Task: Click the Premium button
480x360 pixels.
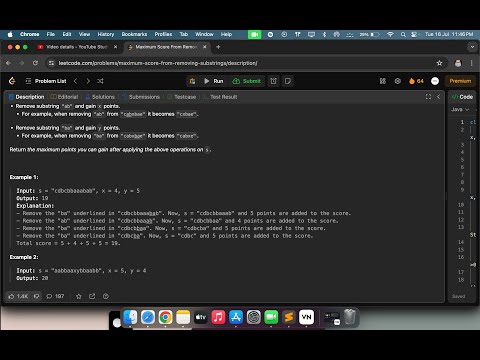Action: coord(460,81)
